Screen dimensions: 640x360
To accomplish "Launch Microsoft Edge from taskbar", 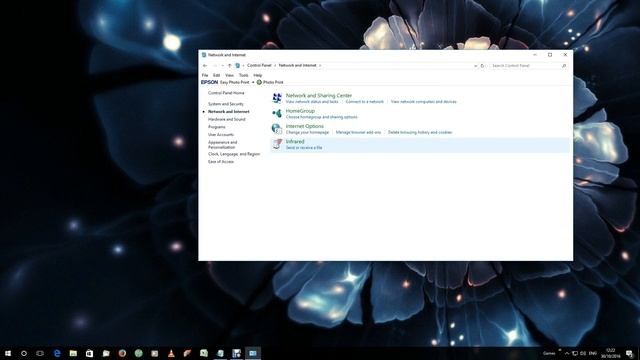I will point(57,353).
